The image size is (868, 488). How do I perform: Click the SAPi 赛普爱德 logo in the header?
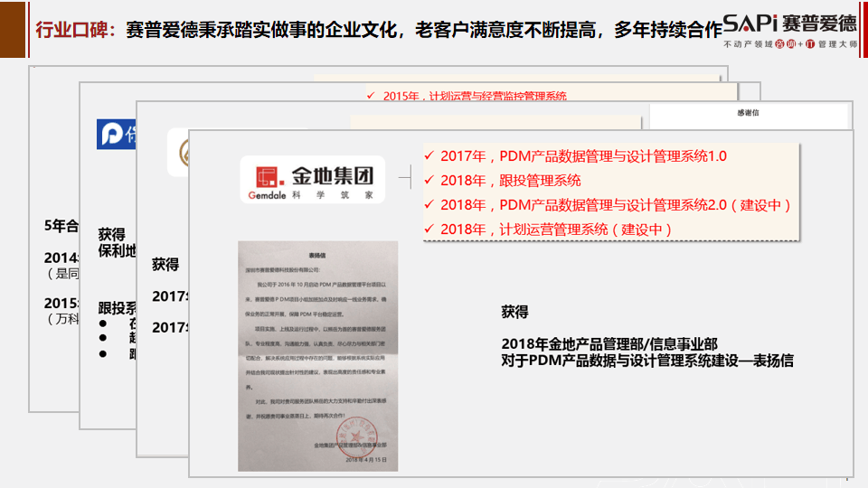point(790,23)
